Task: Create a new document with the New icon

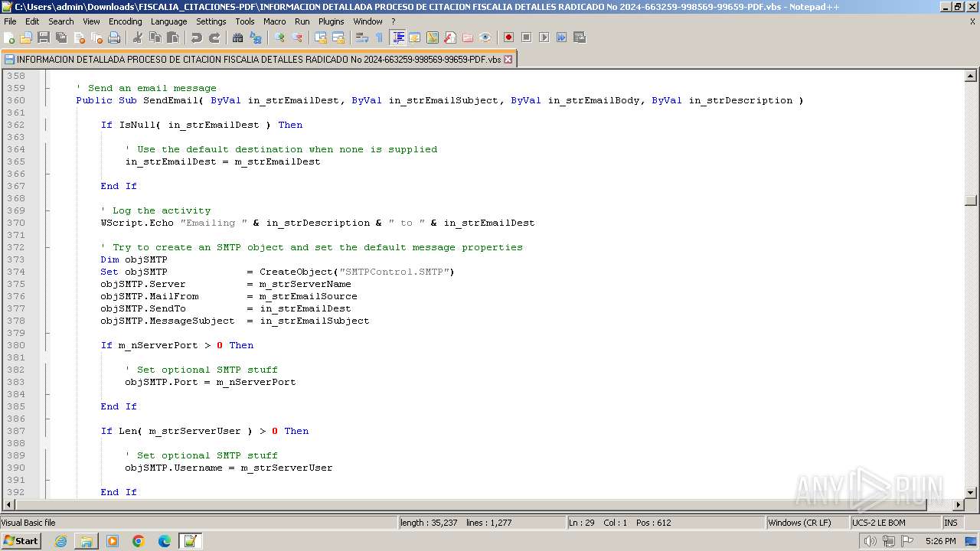Action: coord(10,37)
